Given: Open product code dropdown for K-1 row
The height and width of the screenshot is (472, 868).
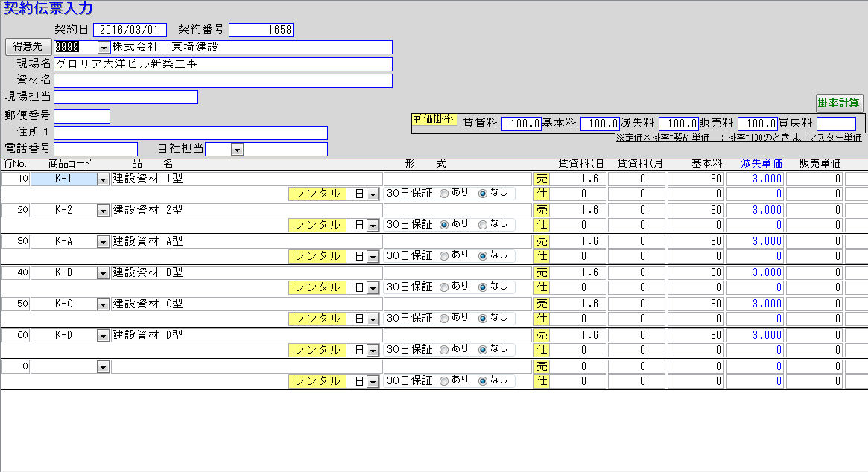Looking at the screenshot, I should pyautogui.click(x=103, y=179).
